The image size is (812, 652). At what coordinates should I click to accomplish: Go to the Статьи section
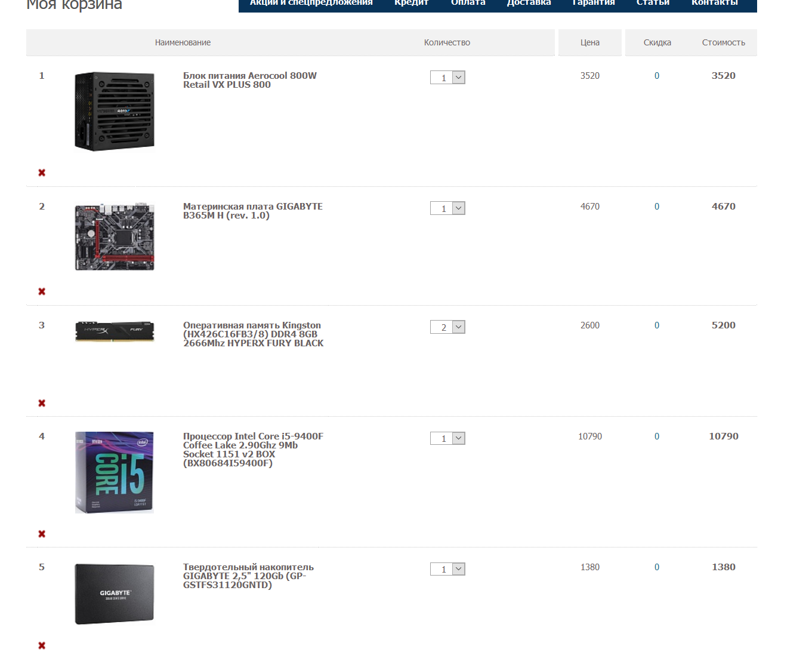(653, 3)
